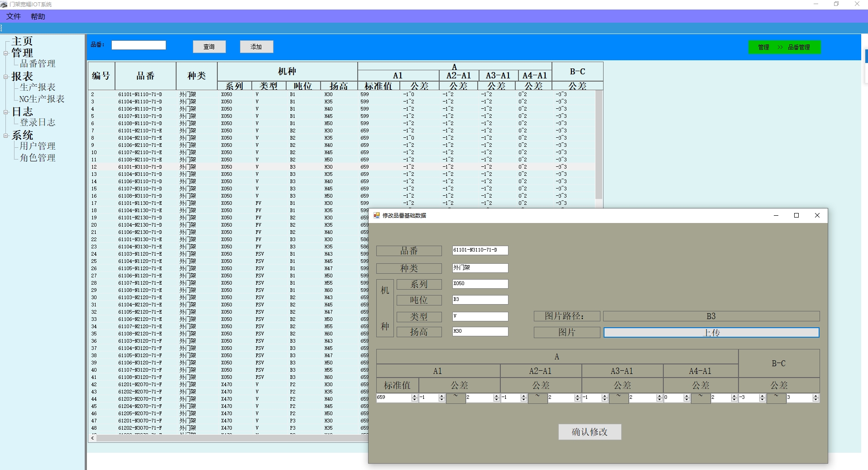Click the vertical scrollbar thumb of the table

[x=599, y=144]
